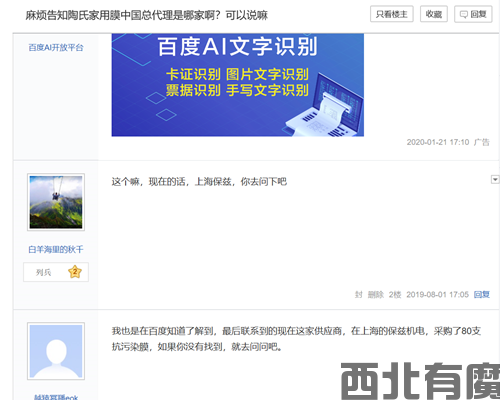Image resolution: width=500 pixels, height=400 pixels.
Task: Click the 回复 button in the header
Action: click(x=473, y=14)
